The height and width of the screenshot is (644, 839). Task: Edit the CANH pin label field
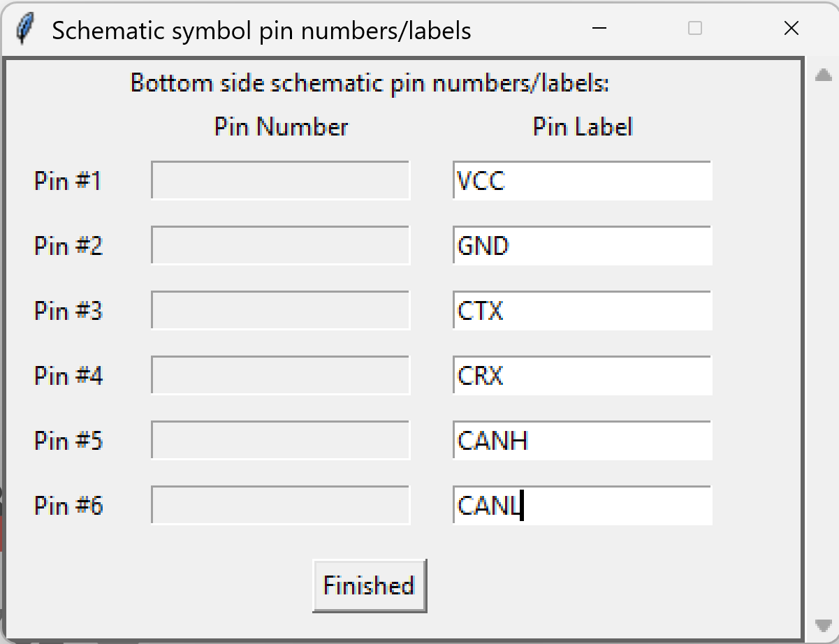[x=582, y=441]
